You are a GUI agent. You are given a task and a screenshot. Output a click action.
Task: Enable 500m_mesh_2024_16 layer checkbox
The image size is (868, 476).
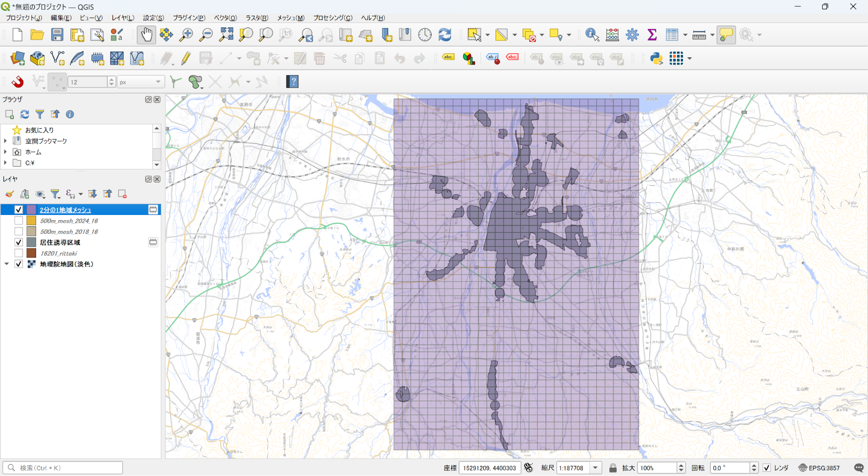pos(19,221)
